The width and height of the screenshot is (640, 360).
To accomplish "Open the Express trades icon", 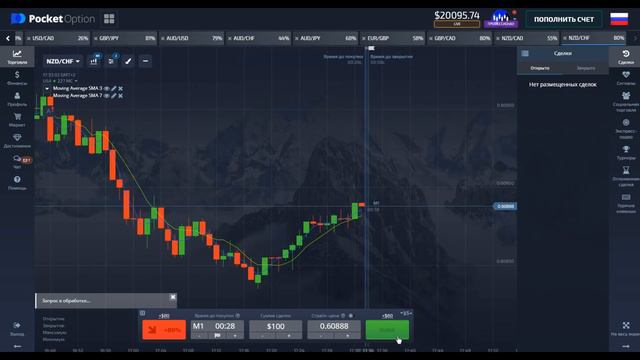I will 625,129.
